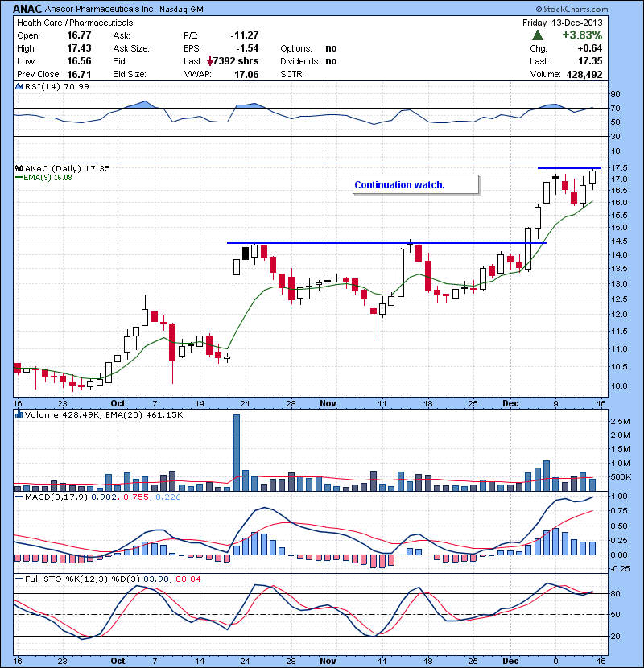Click the Friday 13-Dec-2013 date

click(x=563, y=23)
